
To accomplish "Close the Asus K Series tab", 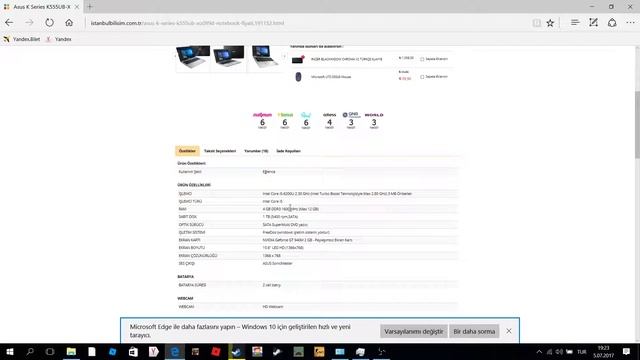I will (x=76, y=7).
